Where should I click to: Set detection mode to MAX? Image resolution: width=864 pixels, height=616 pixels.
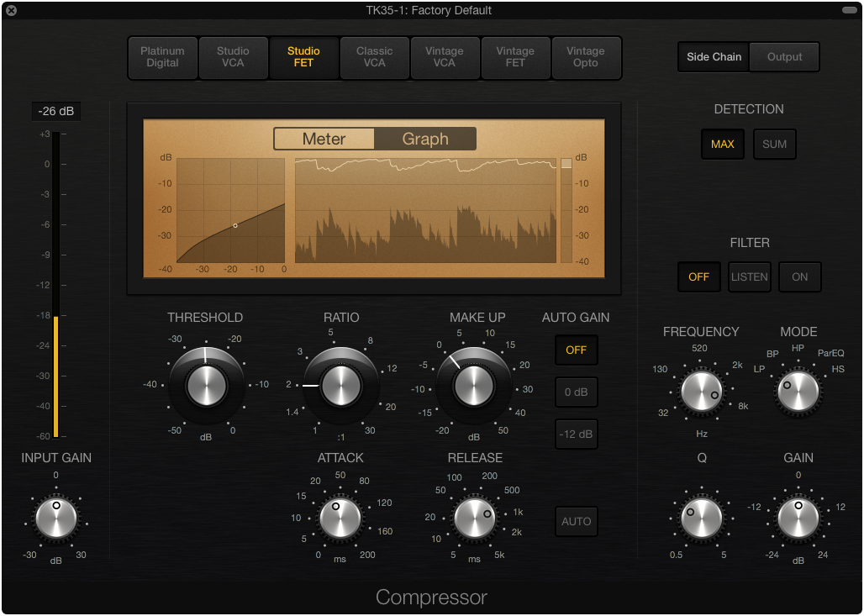coord(723,145)
